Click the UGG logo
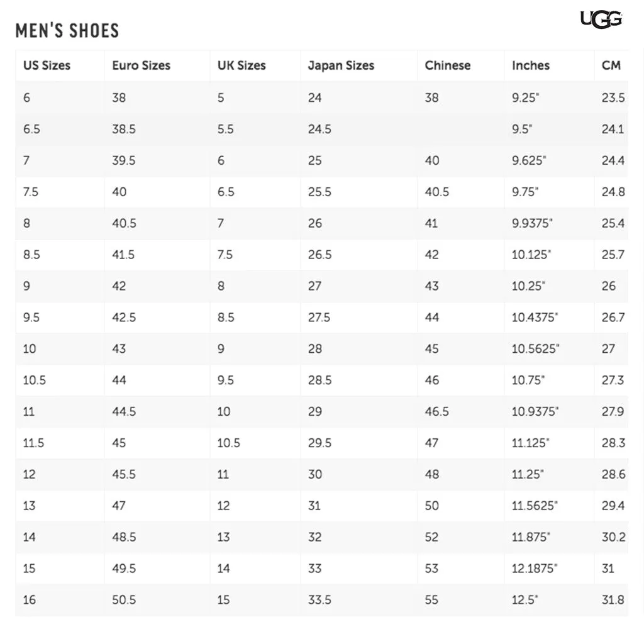Image resolution: width=644 pixels, height=644 pixels. [x=601, y=19]
